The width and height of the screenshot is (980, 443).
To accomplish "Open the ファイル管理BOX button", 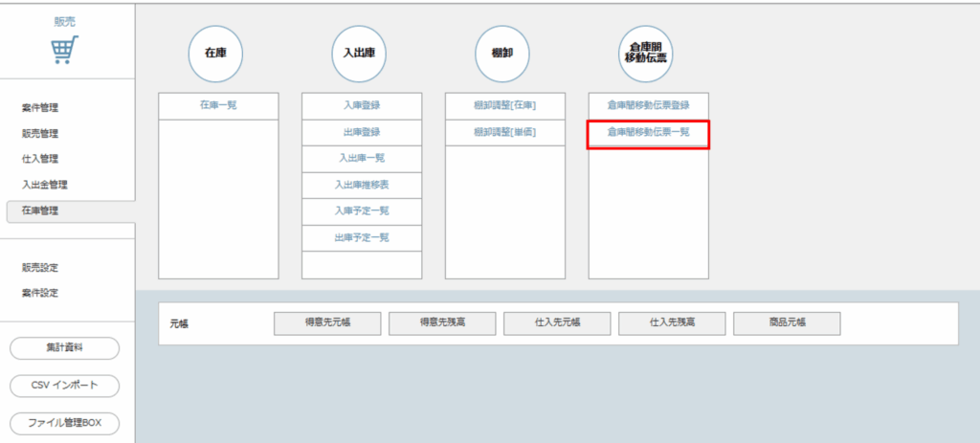I will (65, 422).
